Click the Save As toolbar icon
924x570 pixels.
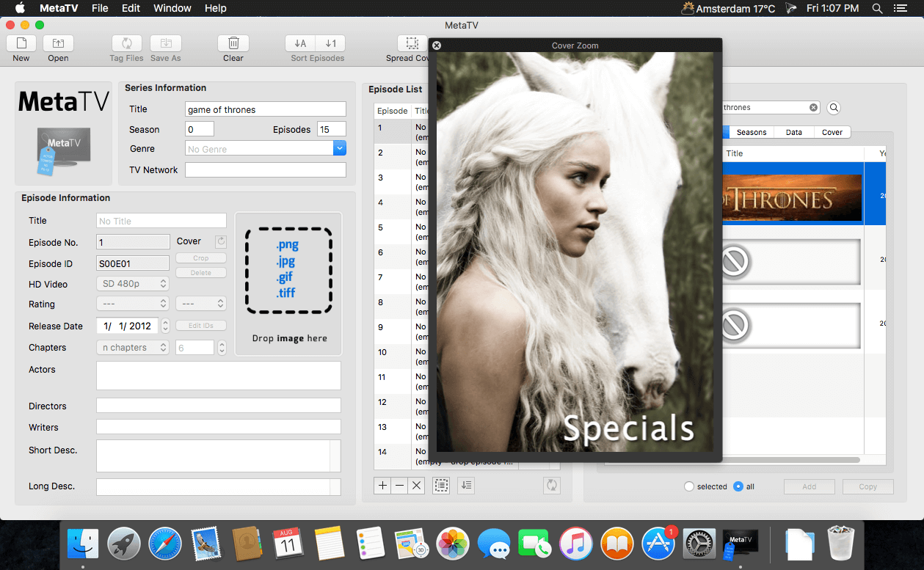[x=165, y=43]
